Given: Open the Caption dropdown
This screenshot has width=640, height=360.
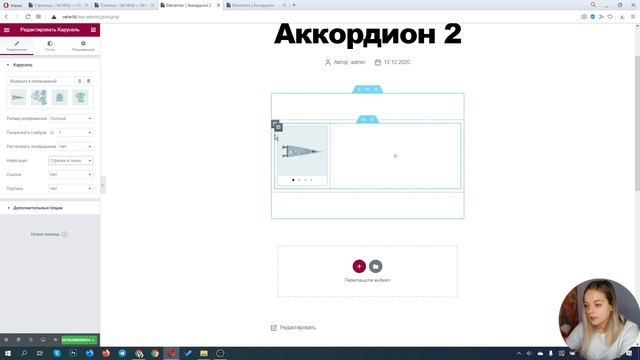Looking at the screenshot, I should point(71,189).
